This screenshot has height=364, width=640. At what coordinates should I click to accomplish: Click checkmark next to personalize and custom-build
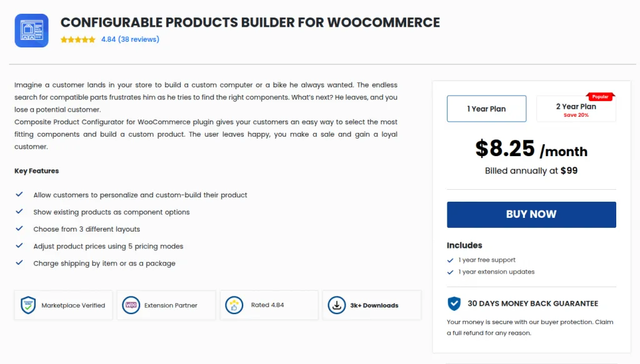point(19,195)
